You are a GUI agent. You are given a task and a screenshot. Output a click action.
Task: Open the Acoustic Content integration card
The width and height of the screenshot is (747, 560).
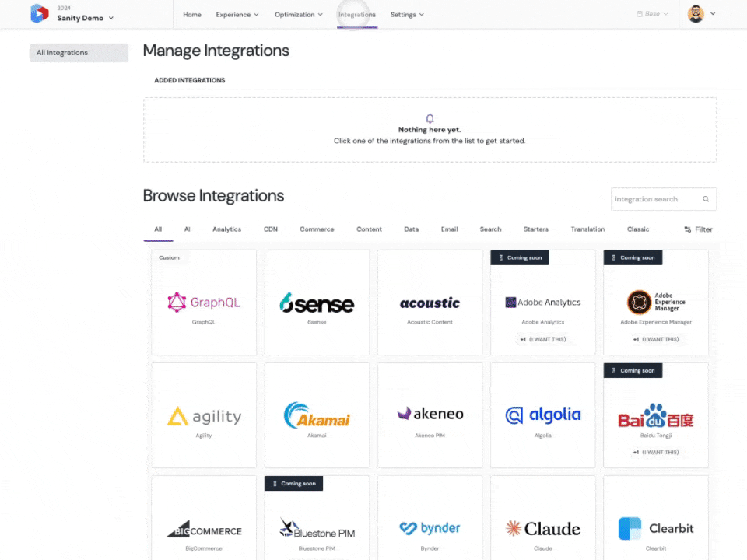pyautogui.click(x=430, y=303)
